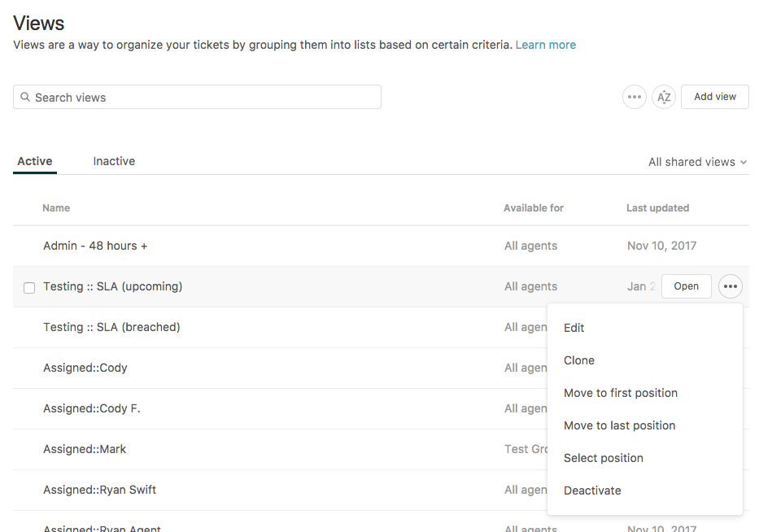The width and height of the screenshot is (759, 532).
Task: Select the Assigned::Cody F. view
Action: click(x=92, y=408)
